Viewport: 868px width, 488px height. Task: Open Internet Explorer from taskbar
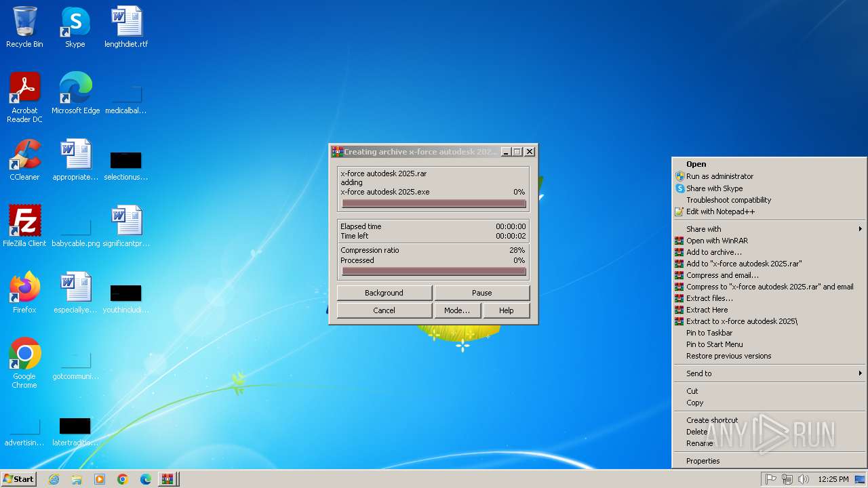pyautogui.click(x=54, y=479)
